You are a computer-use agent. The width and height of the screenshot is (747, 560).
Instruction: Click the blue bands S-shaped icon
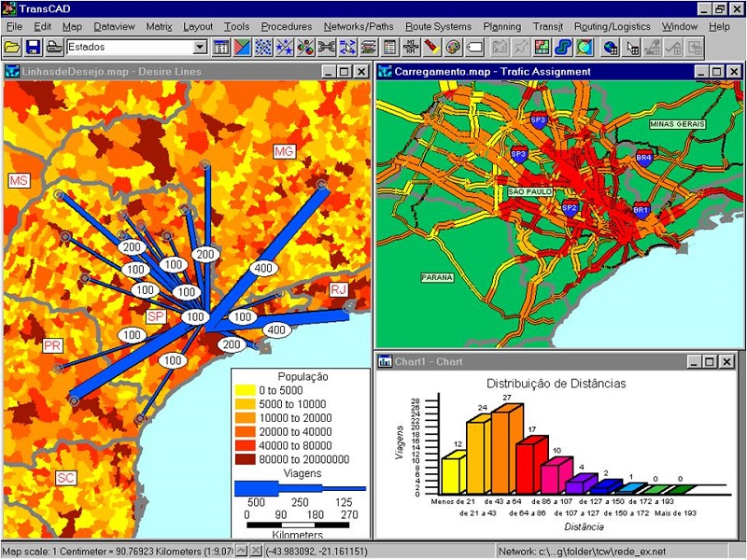(563, 48)
